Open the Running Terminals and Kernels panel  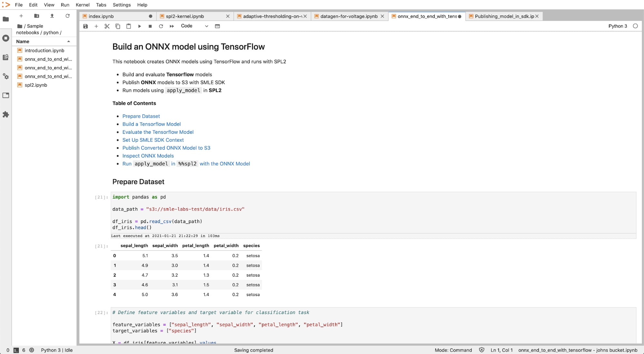(6, 38)
